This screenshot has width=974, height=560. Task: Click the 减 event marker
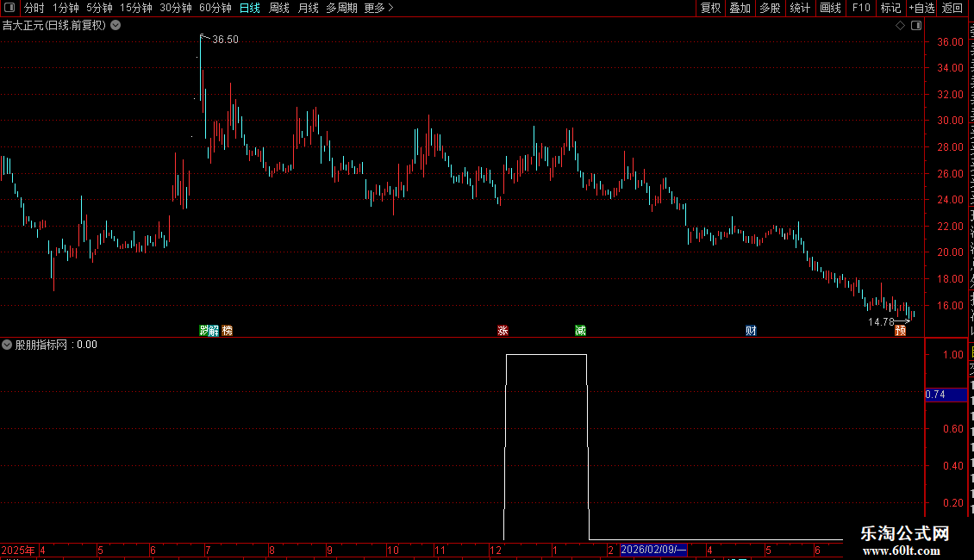click(581, 330)
